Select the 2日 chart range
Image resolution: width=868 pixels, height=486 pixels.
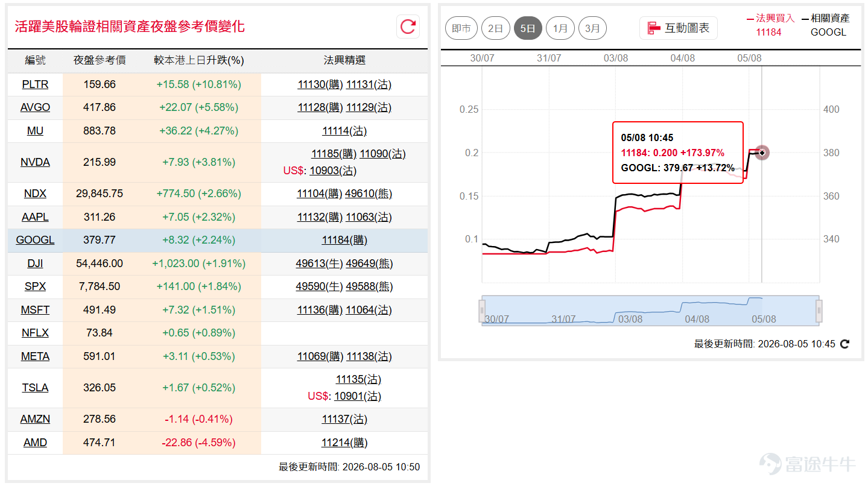pyautogui.click(x=496, y=28)
